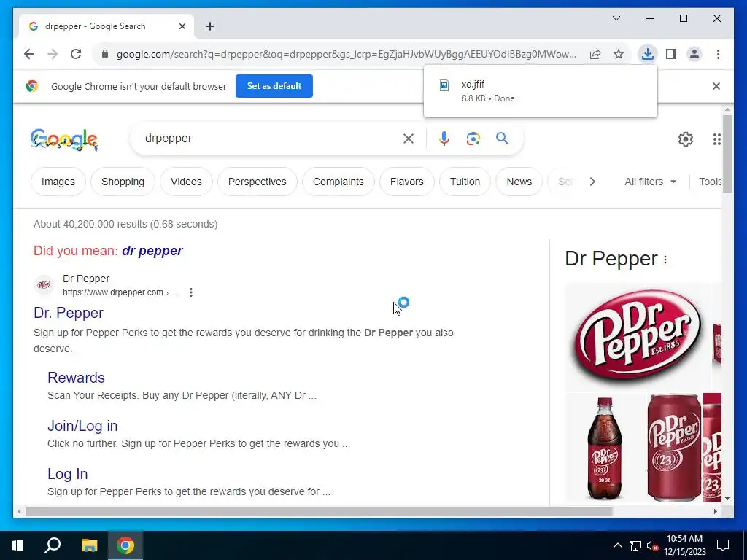Screen dimensions: 747x560
Task: Click the Dr Pepper site favicon
Action: coord(44,285)
